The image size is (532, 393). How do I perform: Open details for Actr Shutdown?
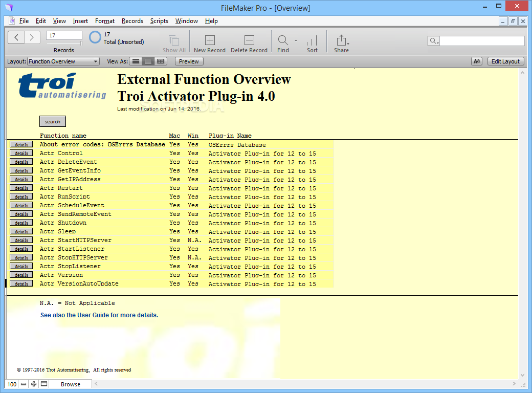pos(21,223)
